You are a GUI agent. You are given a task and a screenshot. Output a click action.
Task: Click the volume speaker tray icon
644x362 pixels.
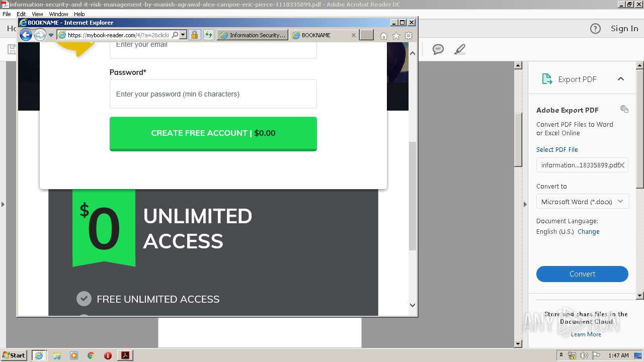(584, 355)
